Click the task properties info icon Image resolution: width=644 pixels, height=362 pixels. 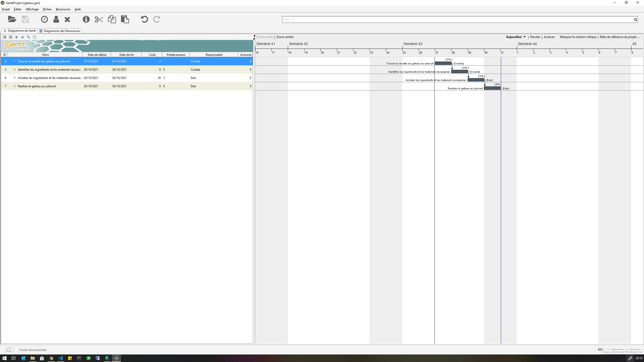point(86,19)
